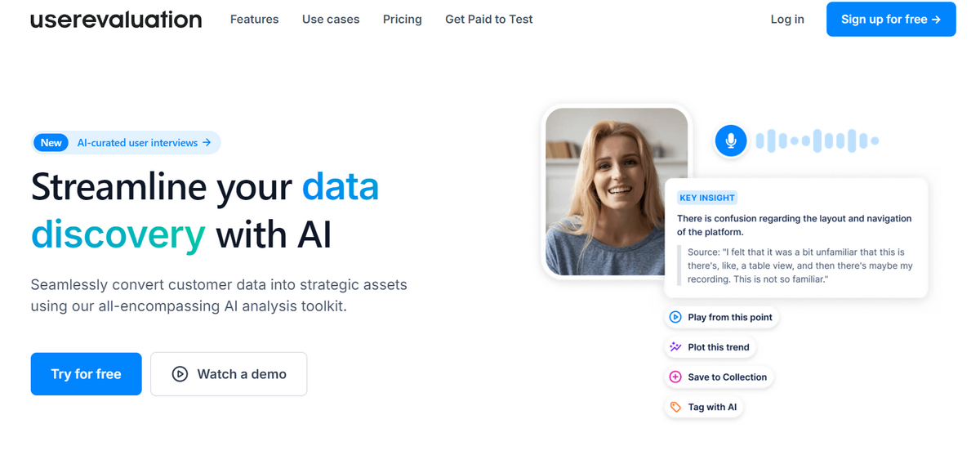Go to the Pricing page
Image resolution: width=980 pixels, height=455 pixels.
click(x=403, y=20)
